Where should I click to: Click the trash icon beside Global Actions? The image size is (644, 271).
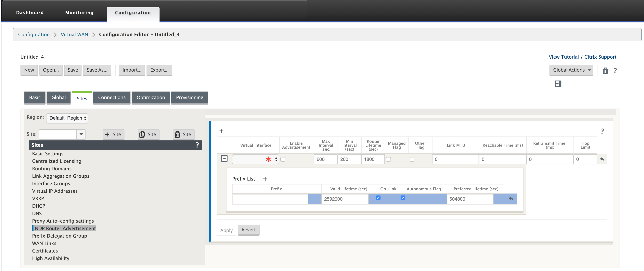(x=605, y=71)
